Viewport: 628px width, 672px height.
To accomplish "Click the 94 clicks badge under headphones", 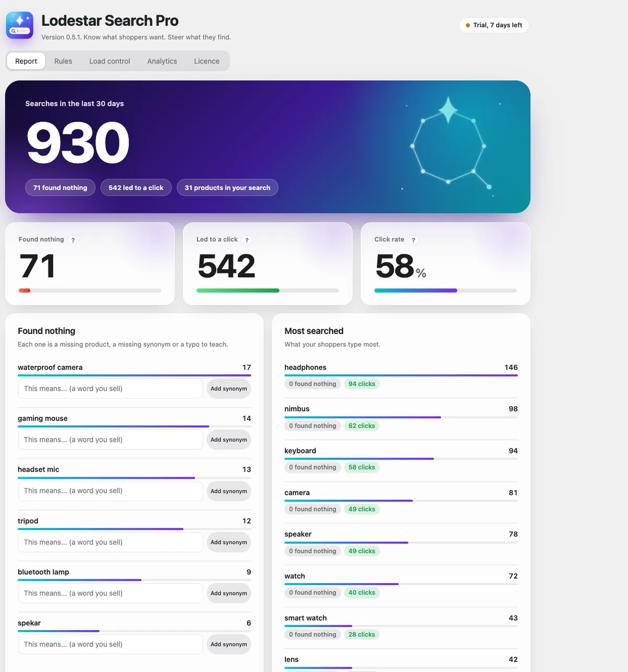I will [362, 384].
